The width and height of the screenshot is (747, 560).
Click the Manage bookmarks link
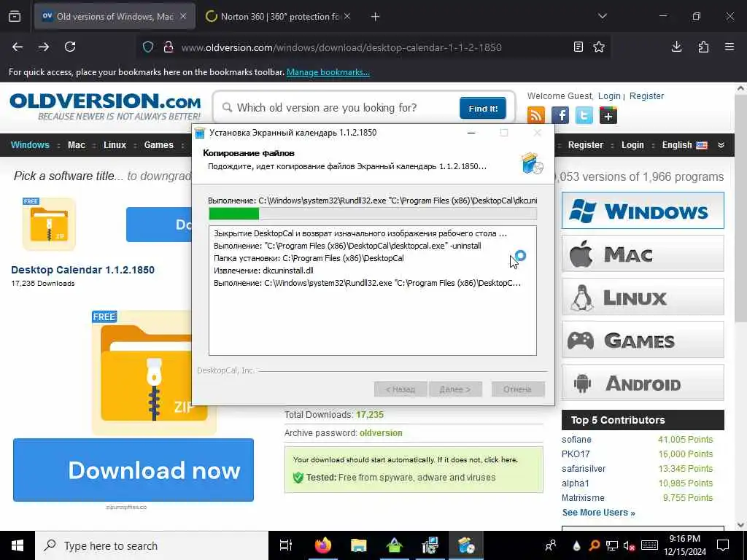(328, 72)
